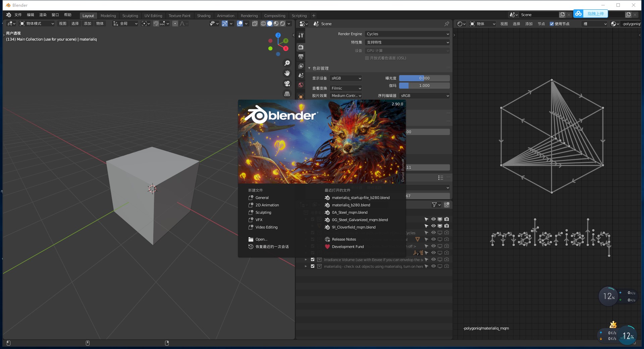Click cloud upload button in title area
Viewport: 644px width, 349px height.
(590, 14)
